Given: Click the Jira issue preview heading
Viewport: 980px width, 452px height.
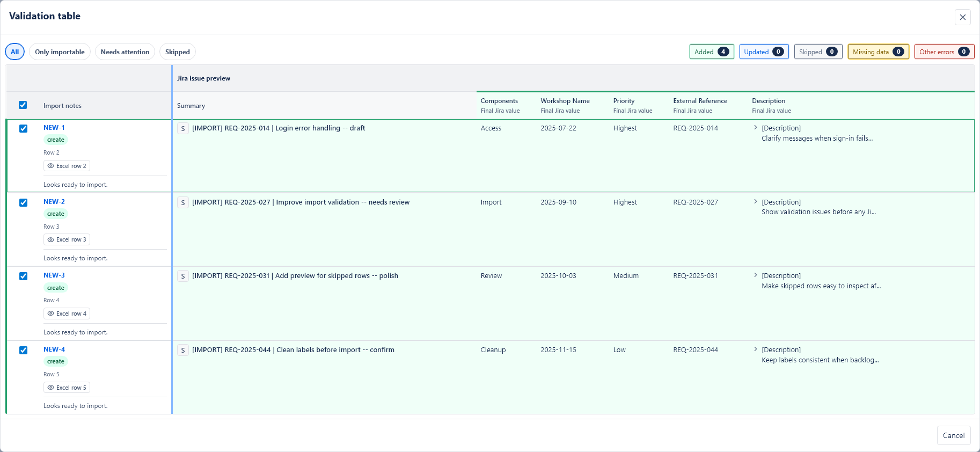Looking at the screenshot, I should 203,78.
